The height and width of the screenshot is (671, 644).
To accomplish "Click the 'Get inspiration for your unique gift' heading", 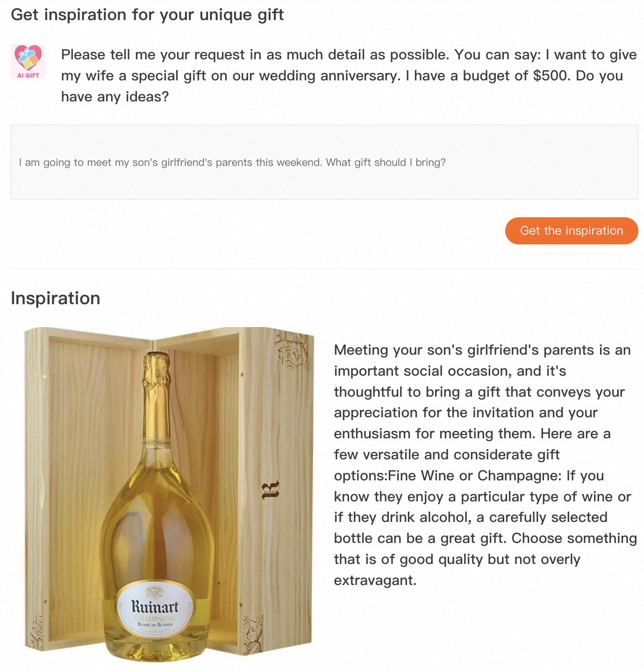I will (x=147, y=14).
